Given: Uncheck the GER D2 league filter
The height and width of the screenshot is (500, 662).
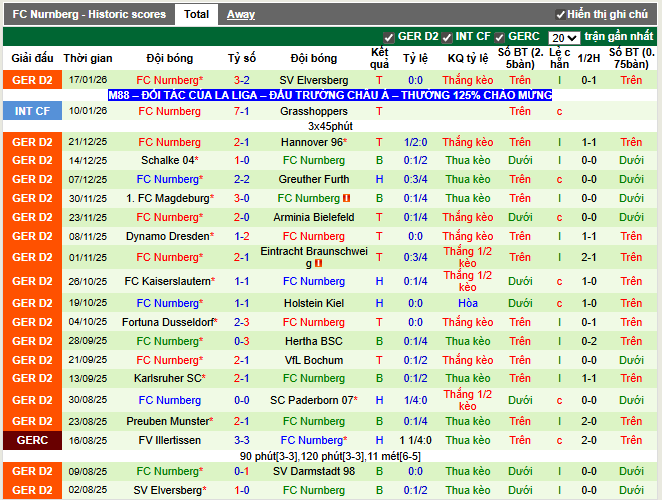Looking at the screenshot, I should [388, 38].
